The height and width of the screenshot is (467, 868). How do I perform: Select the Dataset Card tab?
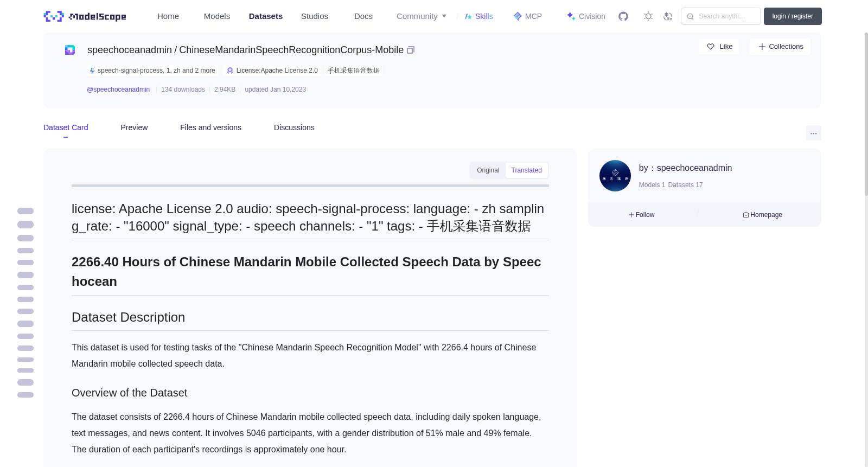[66, 127]
